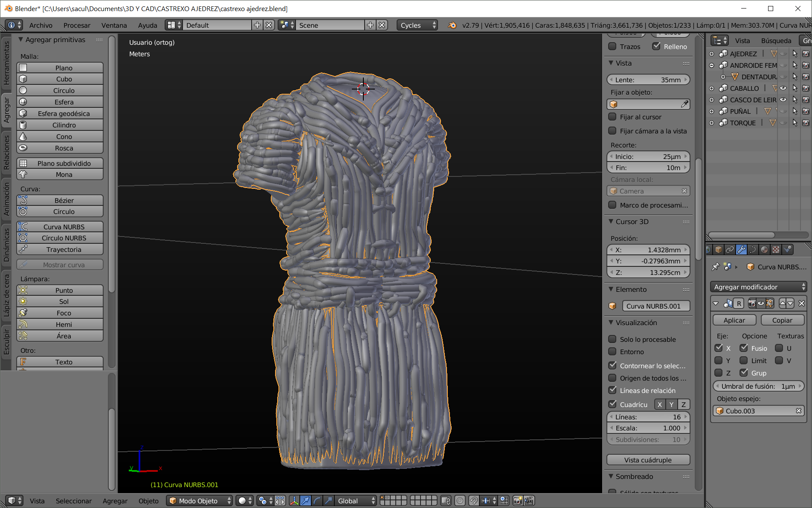The image size is (812, 508).
Task: Hide the CABALLO group via eye icon
Action: [783, 88]
